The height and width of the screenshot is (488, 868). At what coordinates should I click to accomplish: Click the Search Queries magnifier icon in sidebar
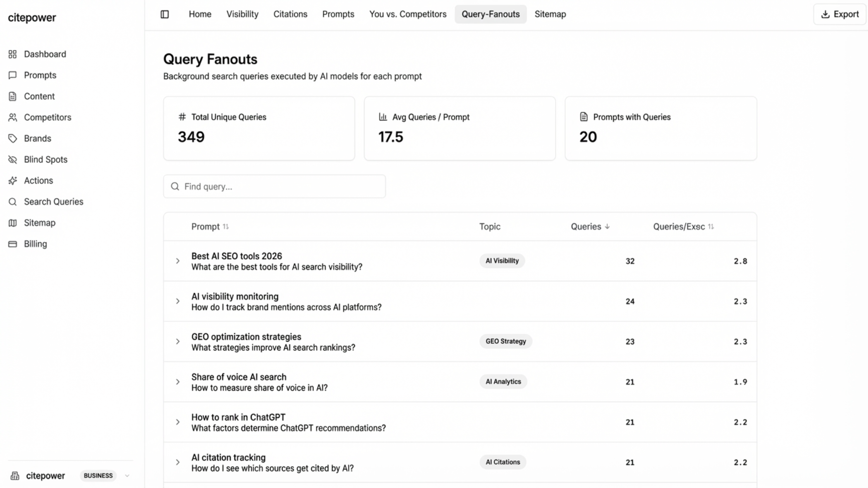(12, 202)
